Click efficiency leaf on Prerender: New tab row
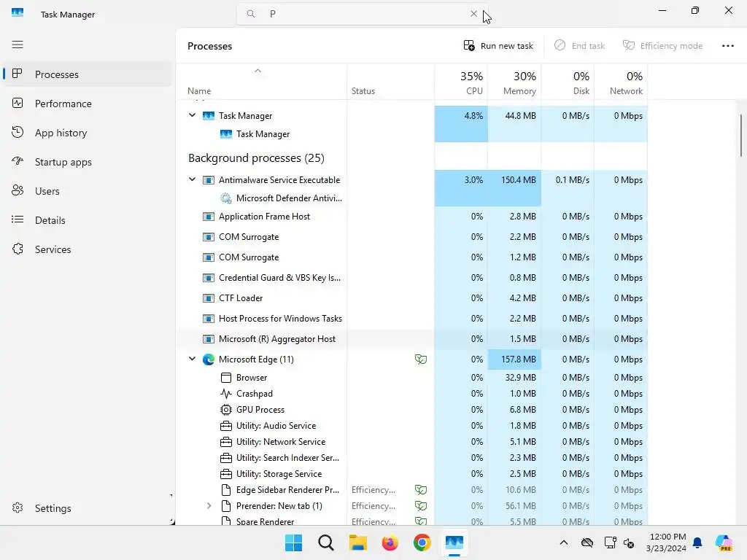 pos(421,506)
